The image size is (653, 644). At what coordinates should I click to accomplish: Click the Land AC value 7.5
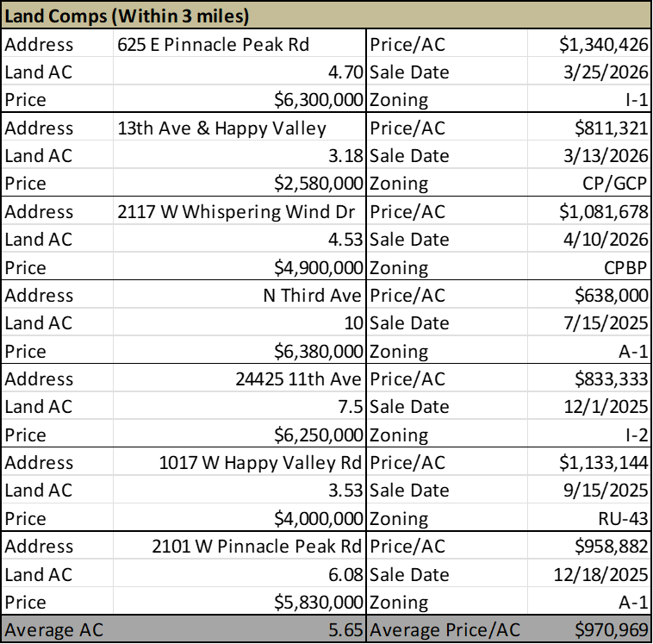click(x=239, y=406)
